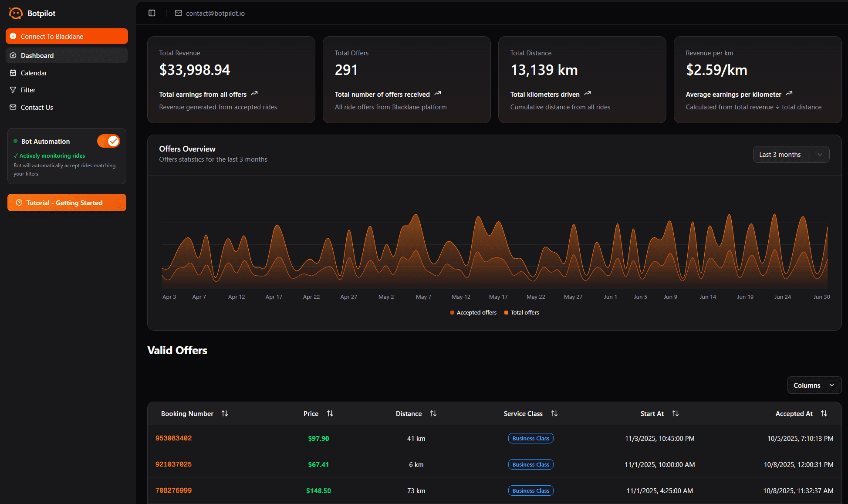Image resolution: width=848 pixels, height=504 pixels.
Task: Expand sort options on Booking Number column
Action: [225, 413]
